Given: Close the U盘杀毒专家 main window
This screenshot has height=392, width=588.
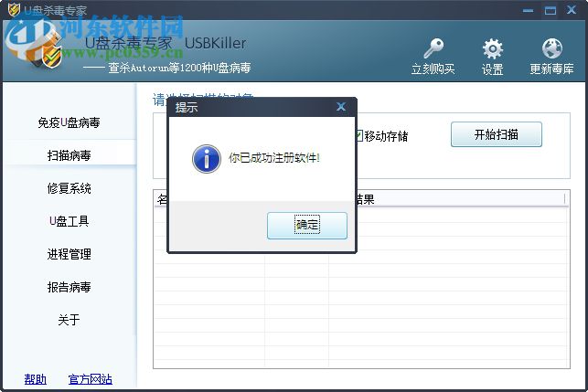Looking at the screenshot, I should (x=572, y=10).
